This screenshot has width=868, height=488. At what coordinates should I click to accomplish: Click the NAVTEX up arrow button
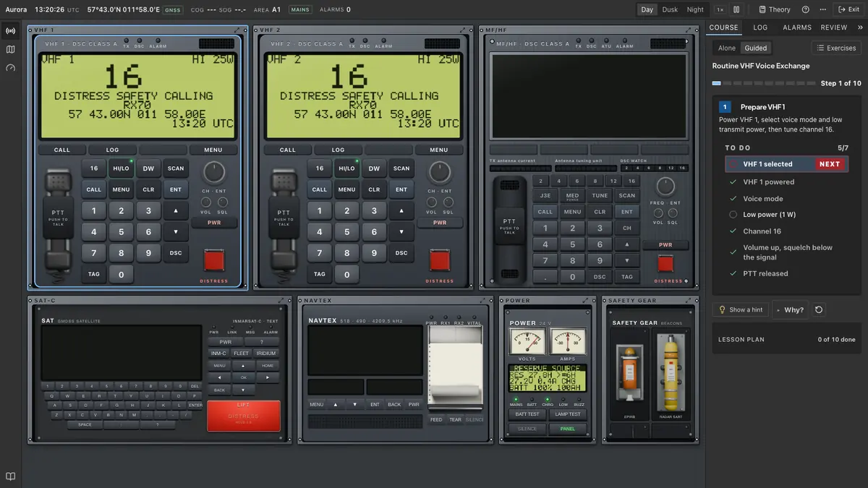[x=335, y=404]
